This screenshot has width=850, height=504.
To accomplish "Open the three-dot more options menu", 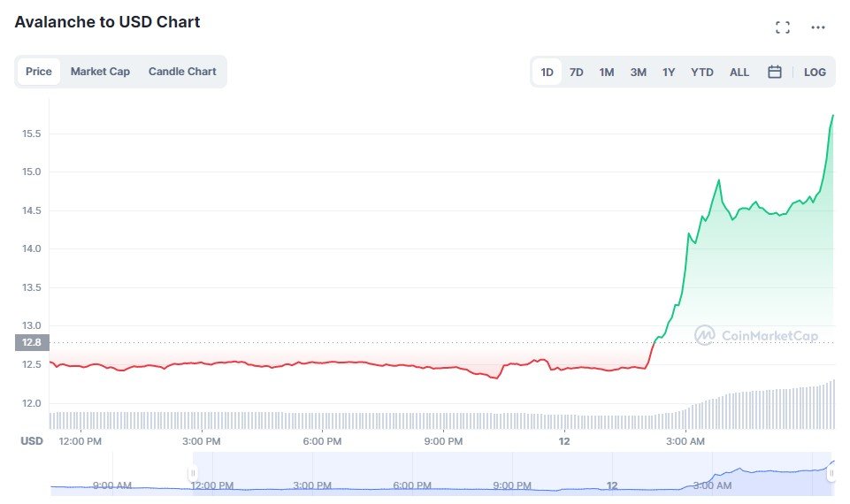I will [818, 27].
